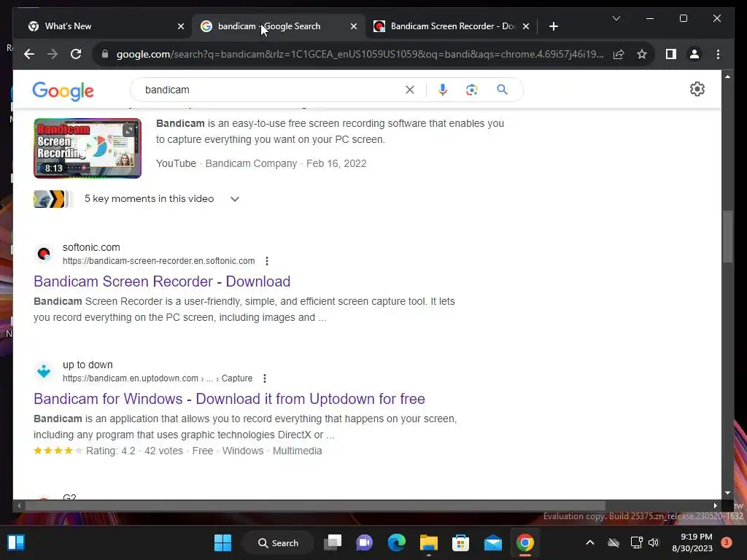Open more options for up to down result
The image size is (747, 560).
click(x=264, y=378)
